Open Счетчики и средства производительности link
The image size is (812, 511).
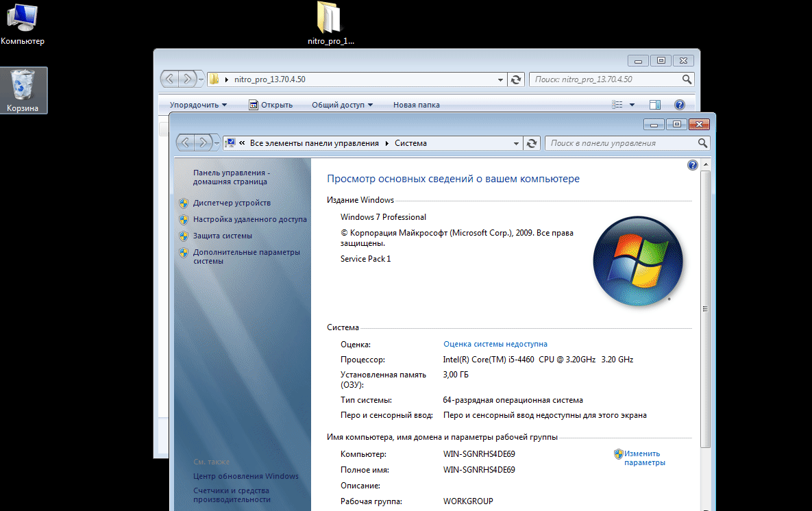[232, 495]
